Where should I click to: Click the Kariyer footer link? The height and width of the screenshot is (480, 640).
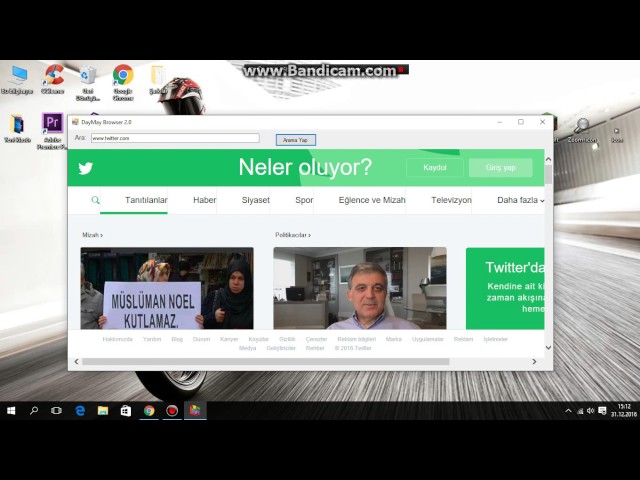point(229,339)
